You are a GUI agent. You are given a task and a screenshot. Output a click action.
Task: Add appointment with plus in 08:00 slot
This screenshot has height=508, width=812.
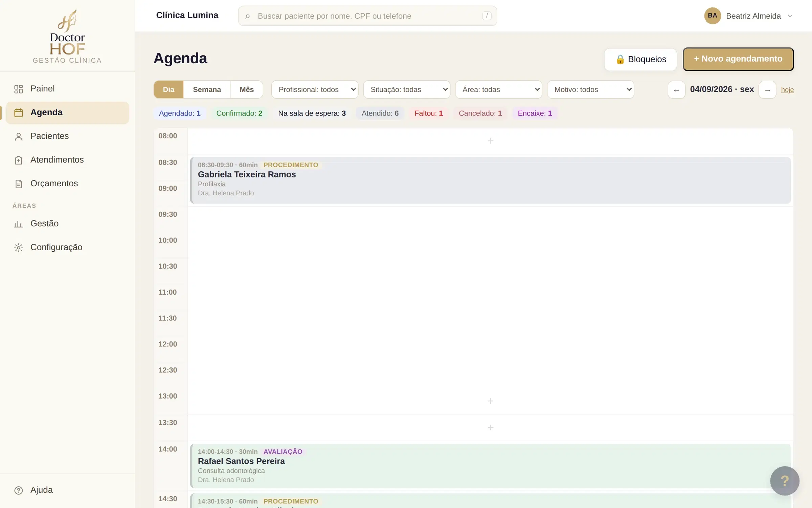click(x=490, y=141)
